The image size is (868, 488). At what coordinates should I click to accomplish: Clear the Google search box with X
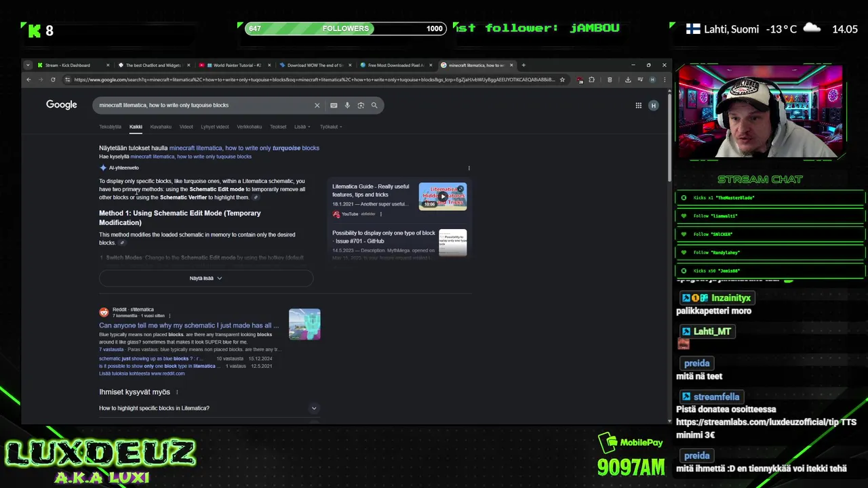[x=317, y=105]
